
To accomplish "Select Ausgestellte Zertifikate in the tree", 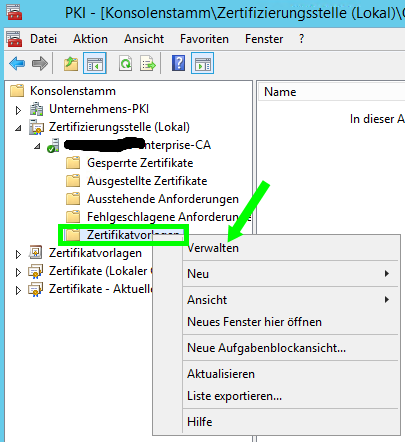I will pyautogui.click(x=147, y=181).
